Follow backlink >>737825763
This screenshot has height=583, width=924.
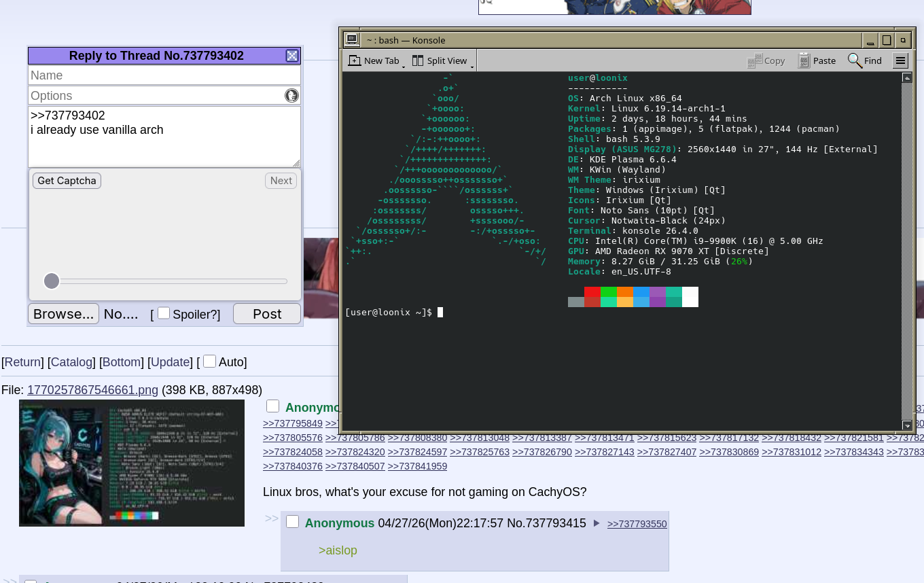coord(480,452)
